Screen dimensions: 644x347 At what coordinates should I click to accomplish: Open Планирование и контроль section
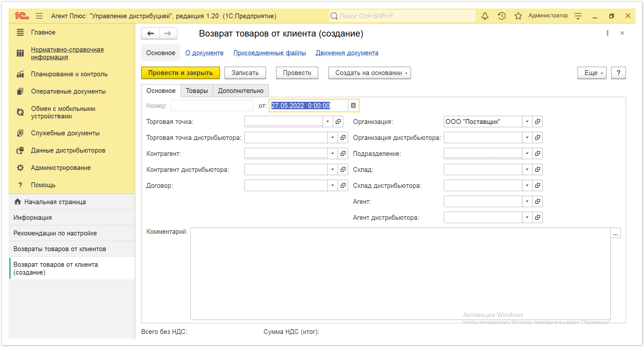(x=69, y=74)
